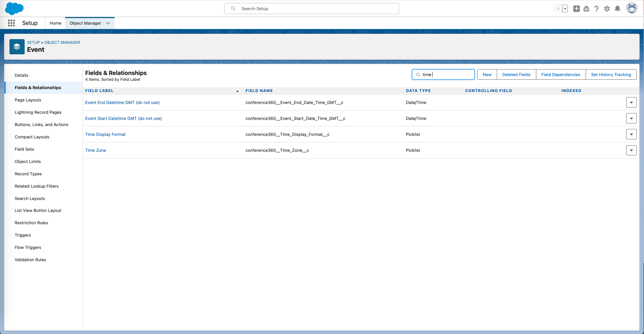Click the New field button
Screen dimensions: 644x334
pyautogui.click(x=487, y=75)
